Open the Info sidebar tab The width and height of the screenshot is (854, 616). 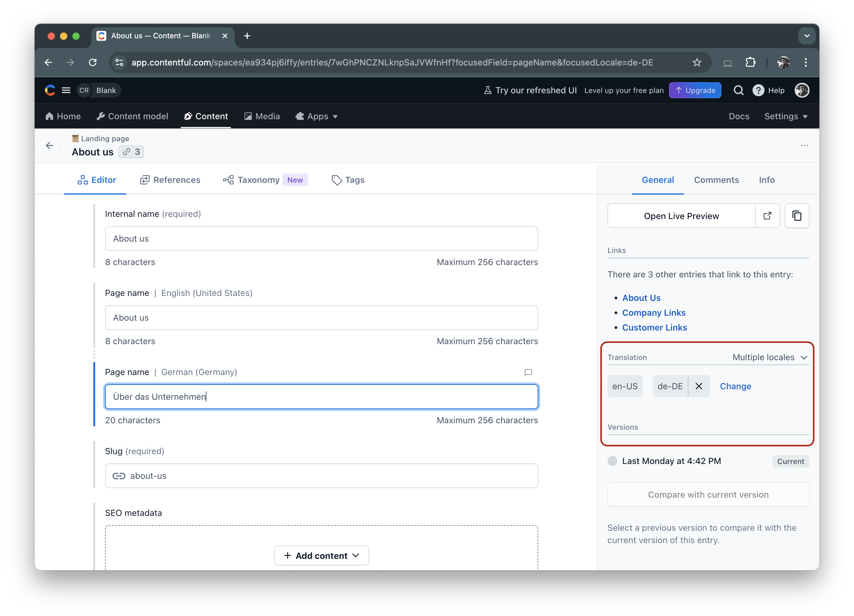[767, 180]
